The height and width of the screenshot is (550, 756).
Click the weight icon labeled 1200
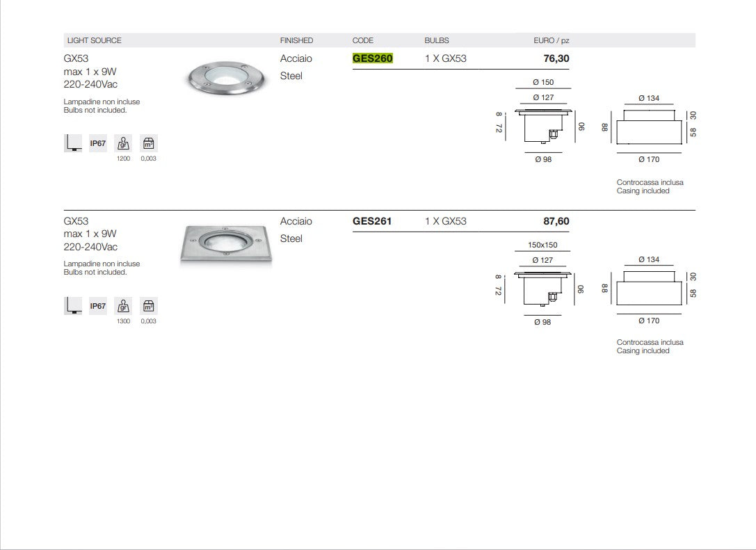coord(123,144)
